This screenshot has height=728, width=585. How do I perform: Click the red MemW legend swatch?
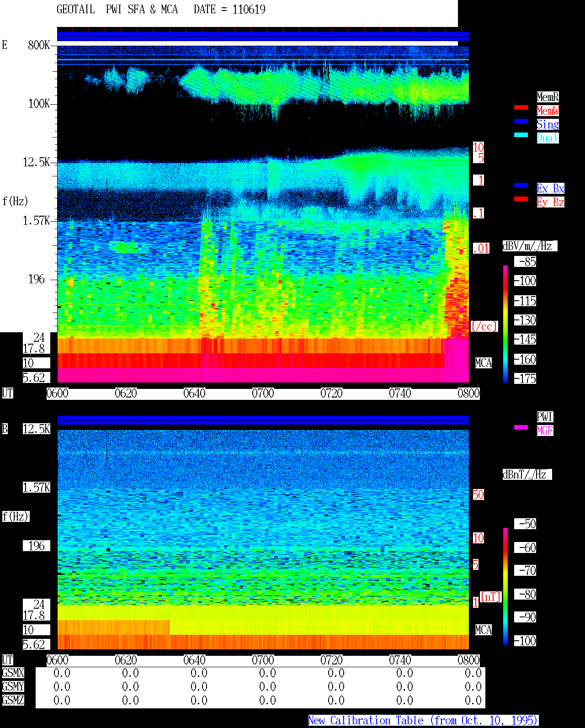coord(521,107)
